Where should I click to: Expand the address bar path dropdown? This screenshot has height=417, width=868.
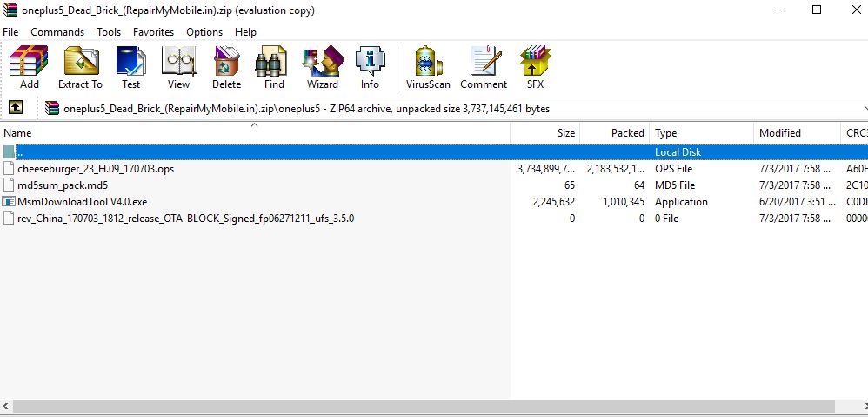(x=864, y=109)
